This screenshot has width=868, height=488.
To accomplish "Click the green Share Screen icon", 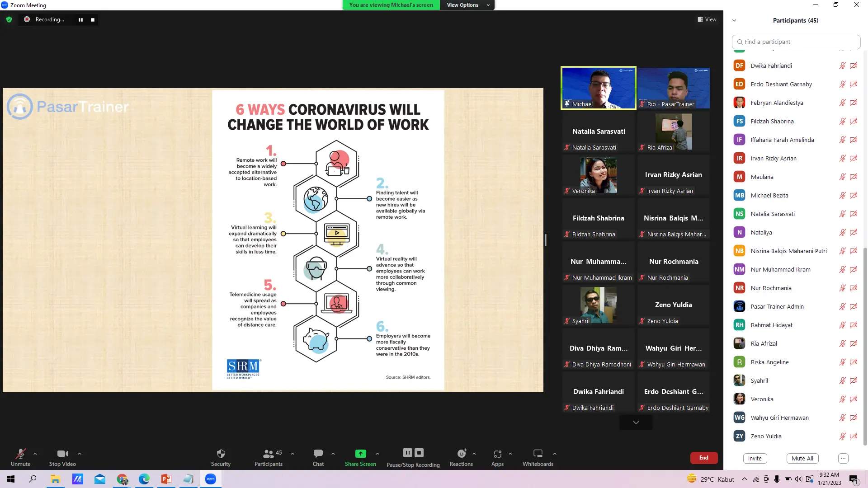I will 360,454.
